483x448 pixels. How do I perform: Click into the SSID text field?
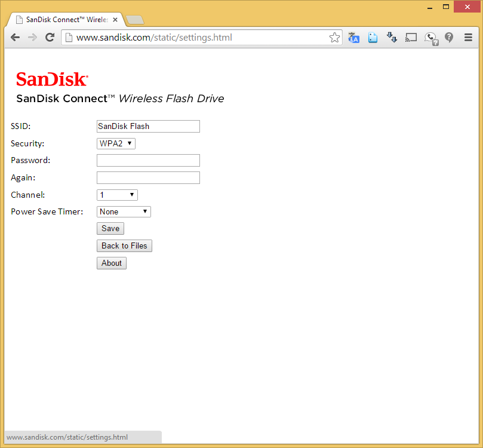coord(148,126)
